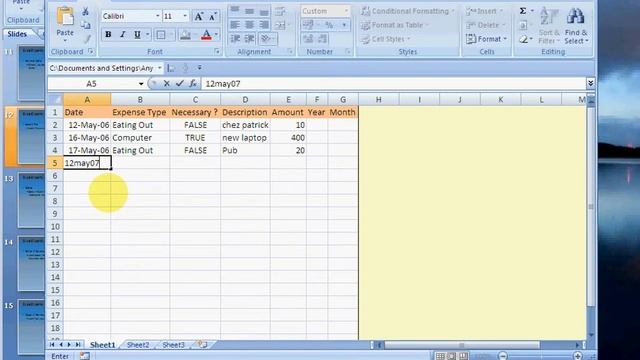
Task: Open the Font Color dropdown arrow
Action: pyautogui.click(x=216, y=35)
